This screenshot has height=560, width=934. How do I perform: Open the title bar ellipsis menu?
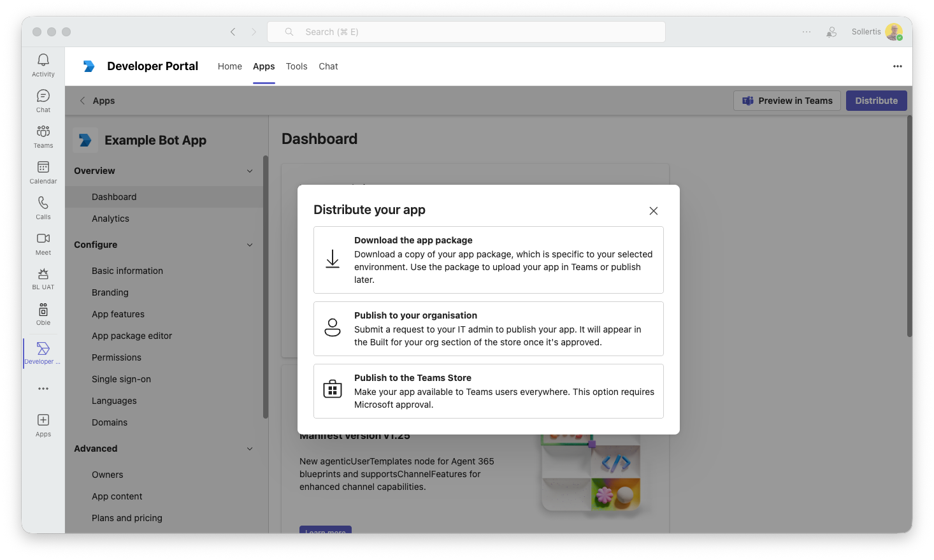coord(807,32)
